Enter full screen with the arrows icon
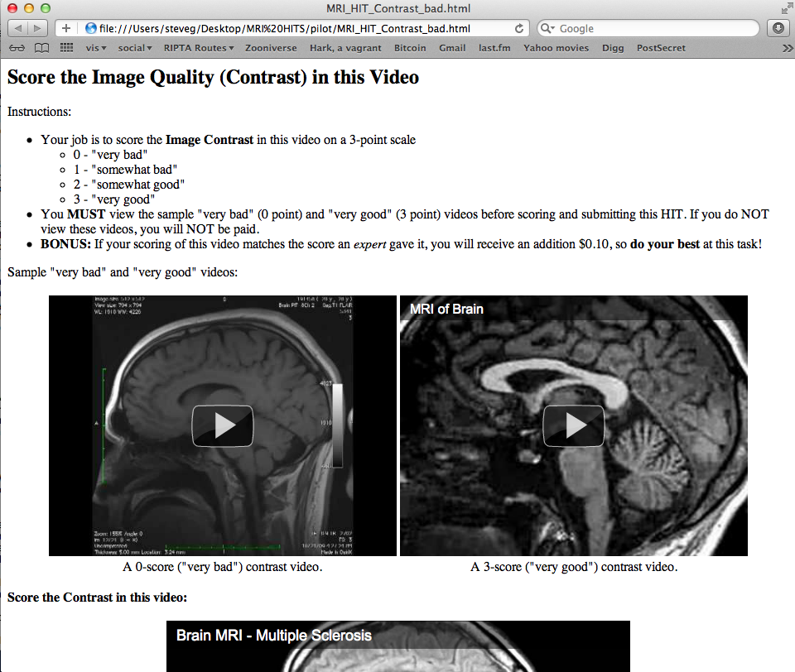This screenshot has height=672, width=795. point(785,7)
